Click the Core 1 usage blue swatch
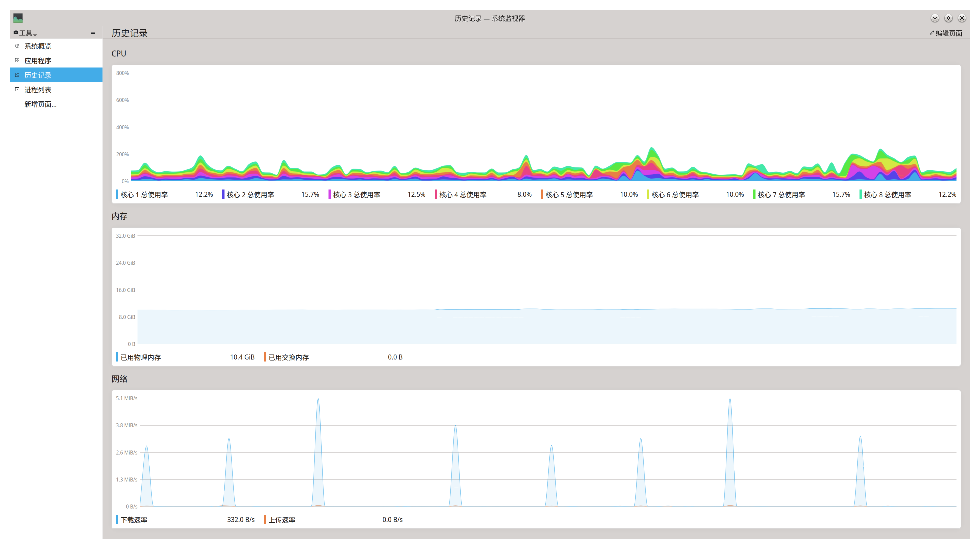980x549 pixels. 117,194
